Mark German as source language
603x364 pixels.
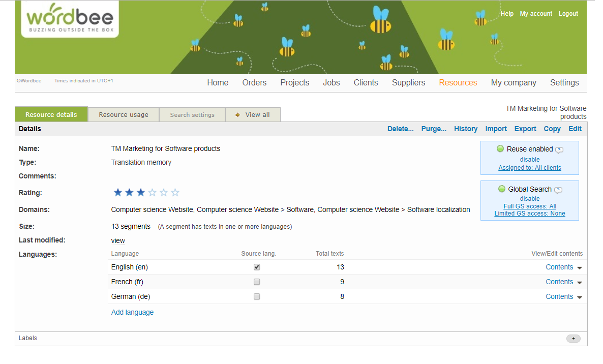[x=257, y=296]
